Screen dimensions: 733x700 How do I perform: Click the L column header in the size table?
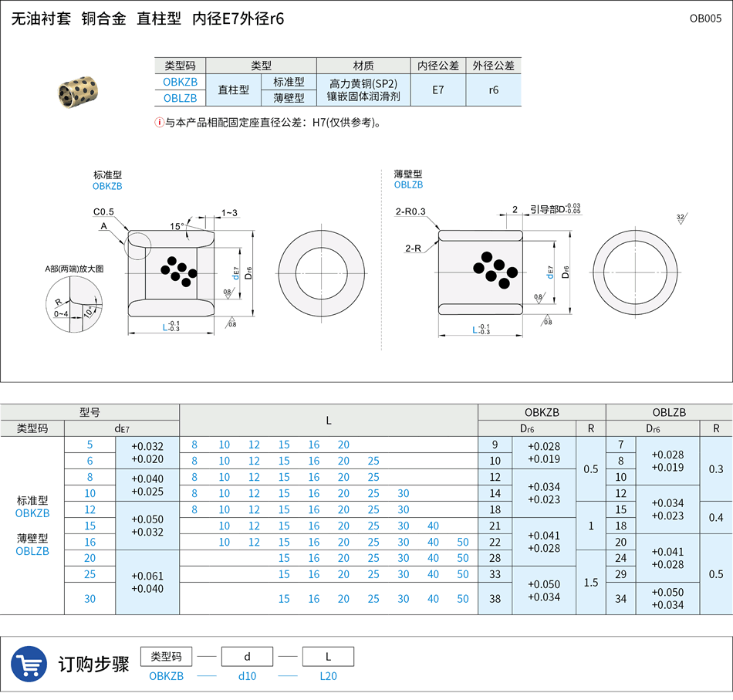pos(329,421)
